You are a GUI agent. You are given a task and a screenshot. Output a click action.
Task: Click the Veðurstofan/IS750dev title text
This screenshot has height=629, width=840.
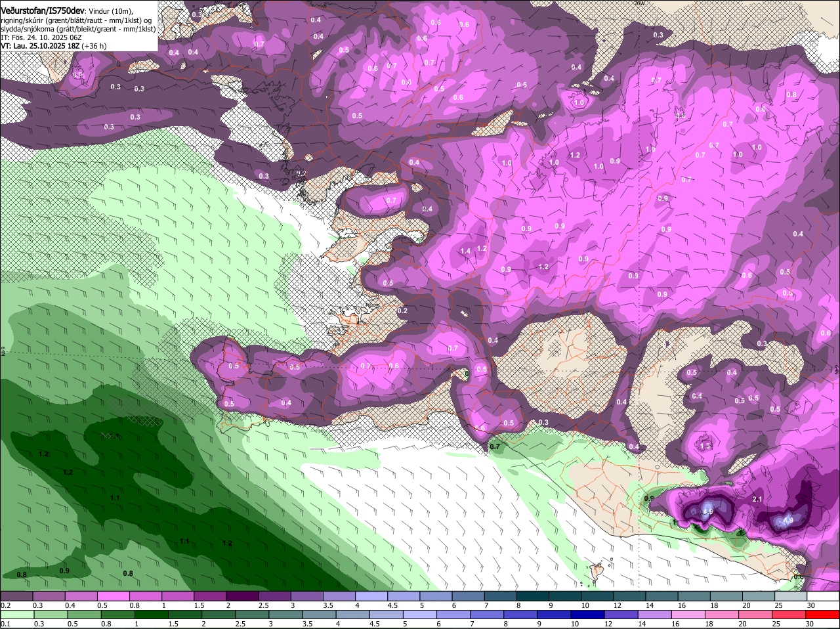pyautogui.click(x=43, y=11)
